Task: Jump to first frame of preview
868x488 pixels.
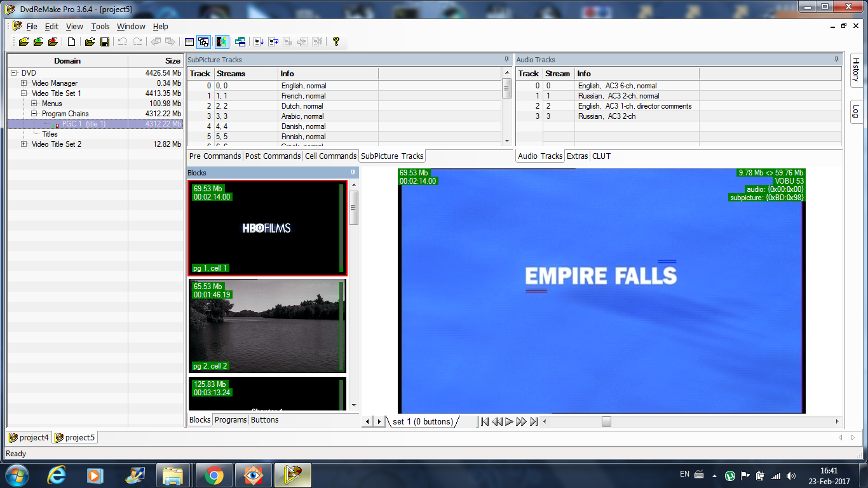Action: [x=485, y=421]
